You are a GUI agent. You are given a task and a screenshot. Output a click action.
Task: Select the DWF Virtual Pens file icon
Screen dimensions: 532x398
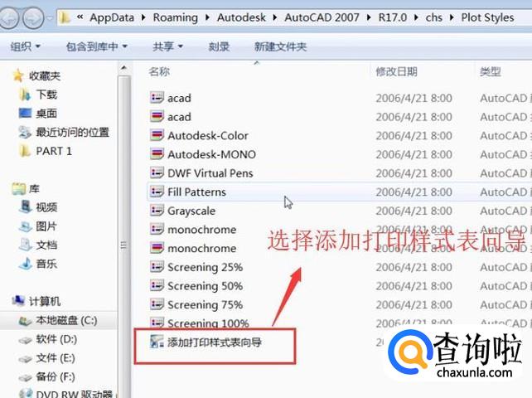point(157,173)
